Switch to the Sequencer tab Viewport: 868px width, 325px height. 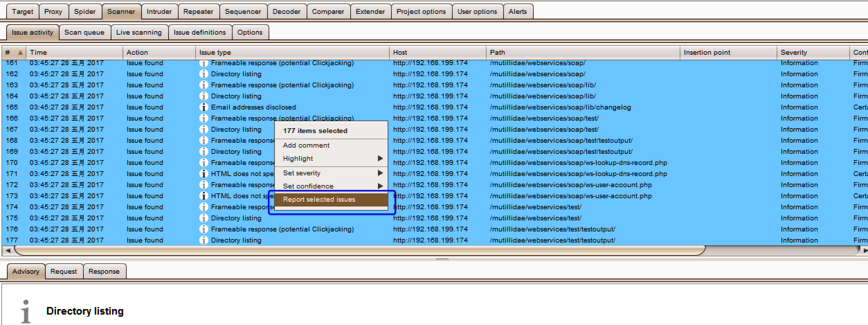[243, 11]
